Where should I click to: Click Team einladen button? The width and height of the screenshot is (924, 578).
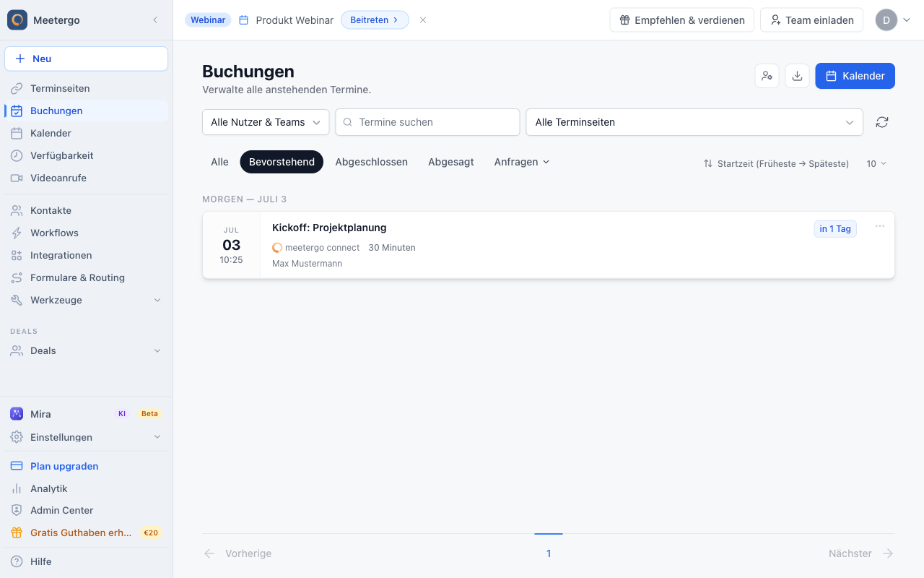[x=812, y=20]
